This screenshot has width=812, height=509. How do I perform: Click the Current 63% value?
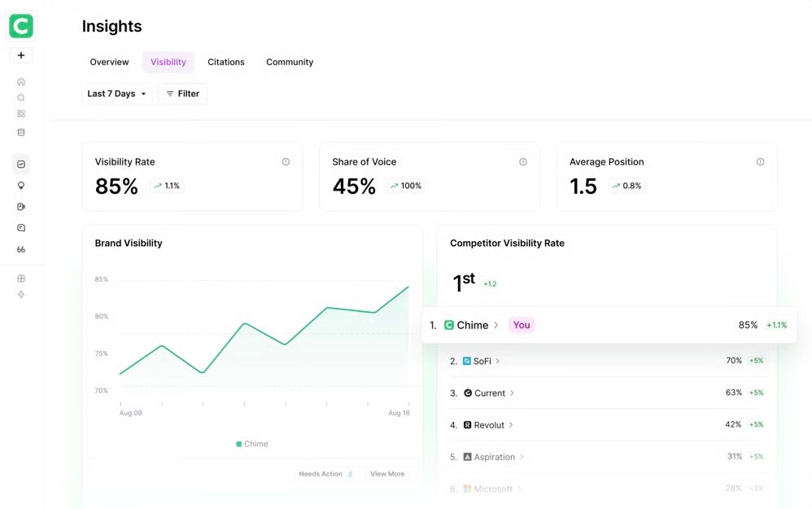pos(733,393)
